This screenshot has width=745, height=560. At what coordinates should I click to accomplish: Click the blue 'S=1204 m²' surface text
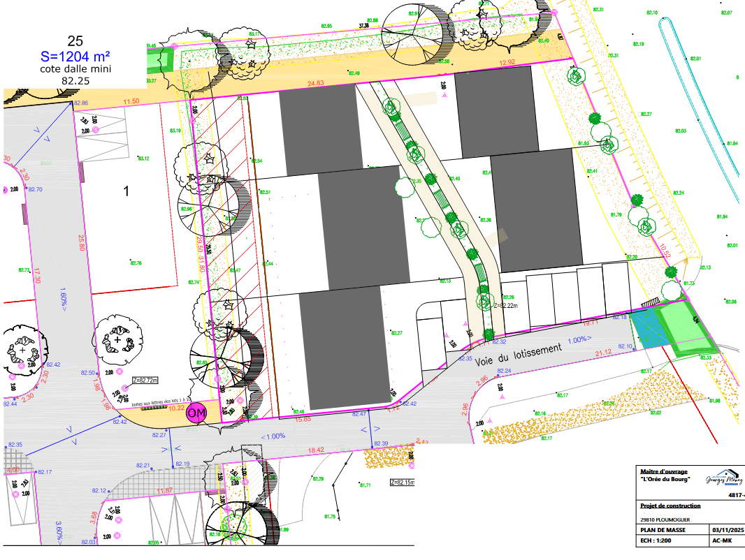[x=75, y=57]
